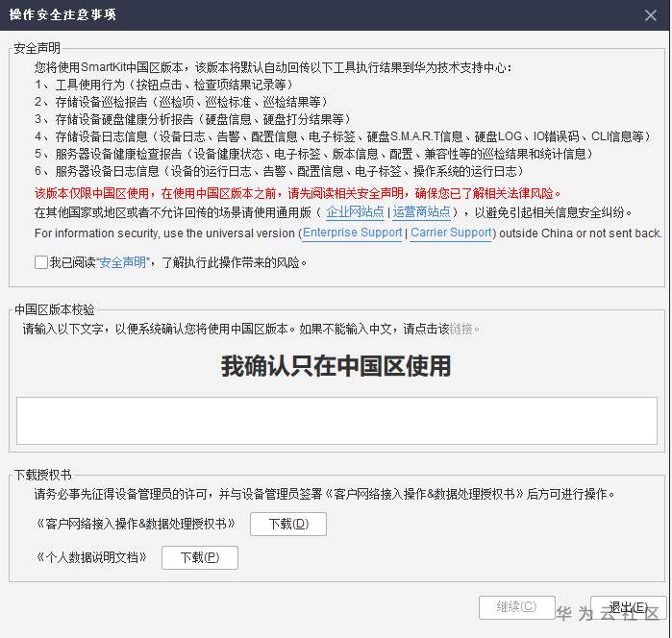Open the blue 安全声明 link beside checkbox
The image size is (672, 638).
pyautogui.click(x=122, y=262)
